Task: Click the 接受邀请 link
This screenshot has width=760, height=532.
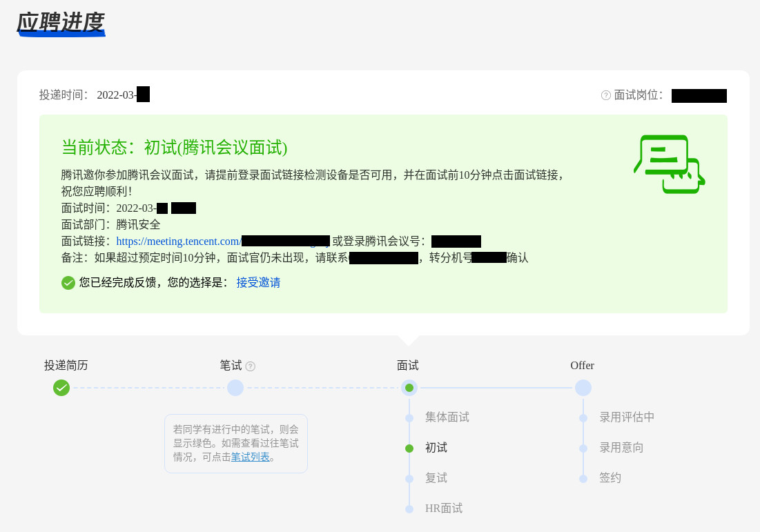Action: click(258, 283)
